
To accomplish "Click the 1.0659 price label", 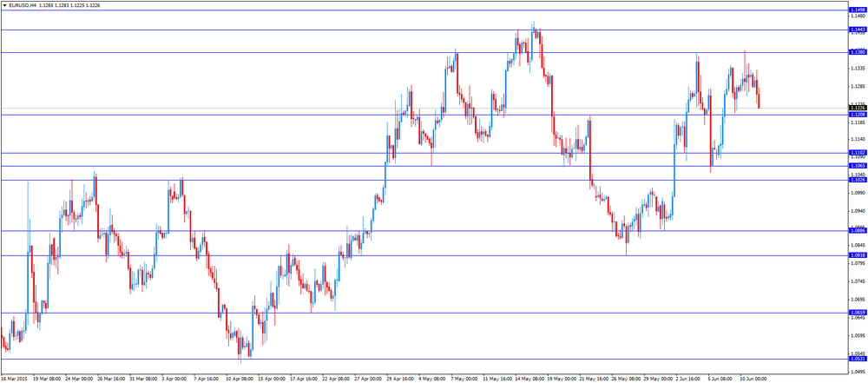I will pyautogui.click(x=858, y=313).
